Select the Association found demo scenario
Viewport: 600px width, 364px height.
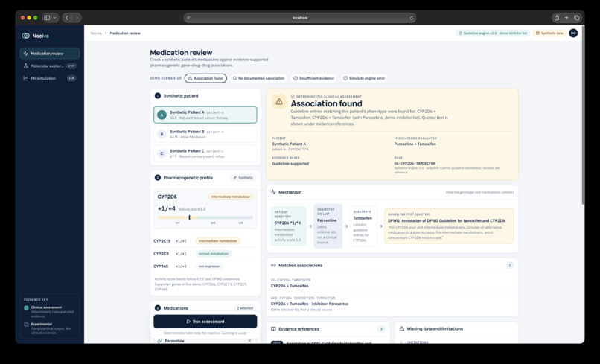tap(205, 78)
